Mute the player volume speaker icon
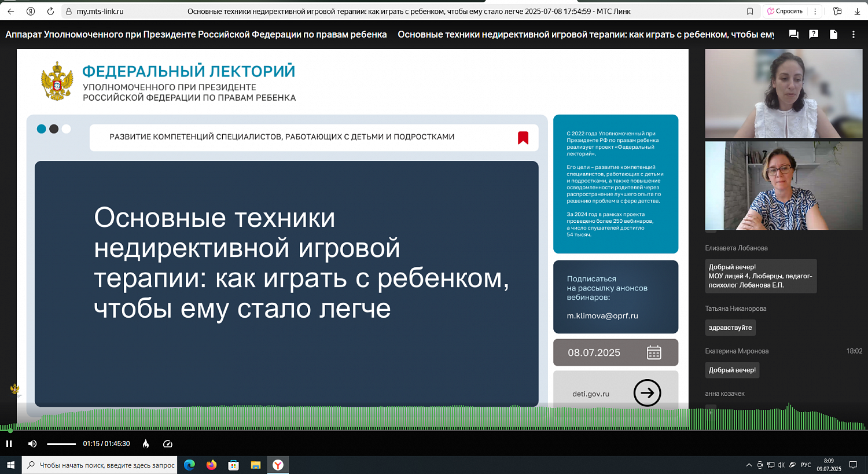The width and height of the screenshot is (868, 474). [x=32, y=444]
